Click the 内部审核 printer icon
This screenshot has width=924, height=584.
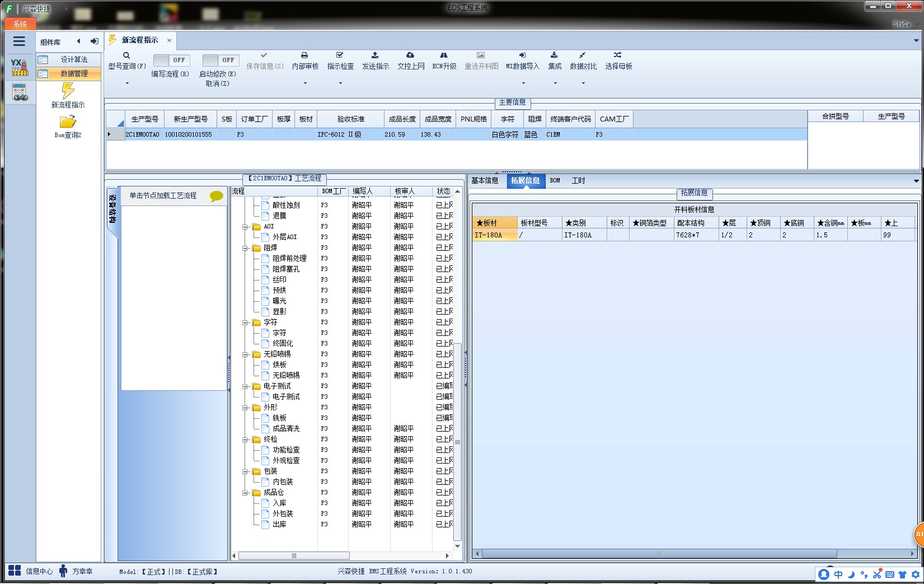[304, 55]
